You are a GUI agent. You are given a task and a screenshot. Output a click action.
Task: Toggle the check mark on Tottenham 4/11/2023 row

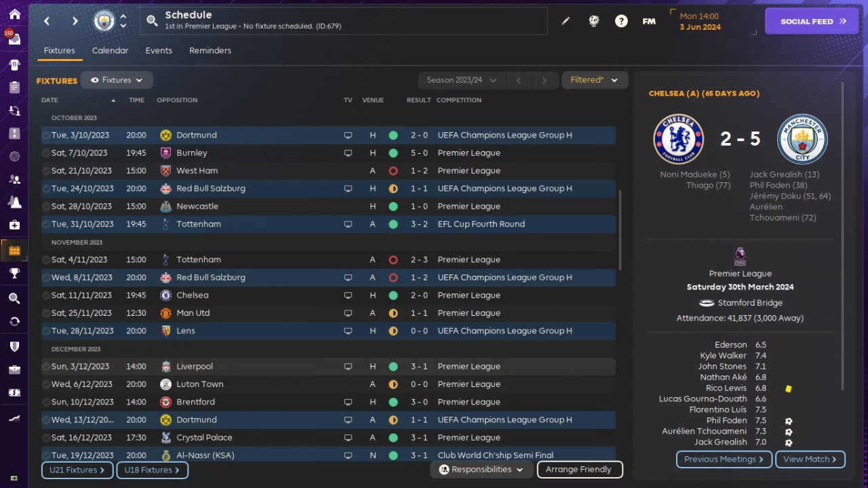[45, 260]
